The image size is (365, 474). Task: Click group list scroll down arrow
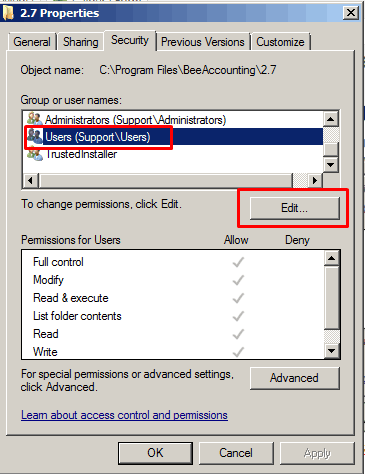pos(331,164)
